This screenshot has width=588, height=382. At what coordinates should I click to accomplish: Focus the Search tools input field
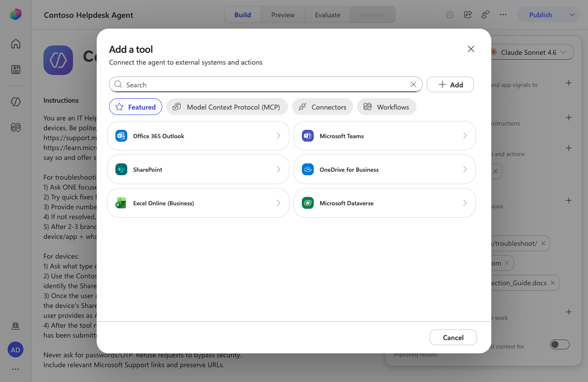tap(265, 84)
